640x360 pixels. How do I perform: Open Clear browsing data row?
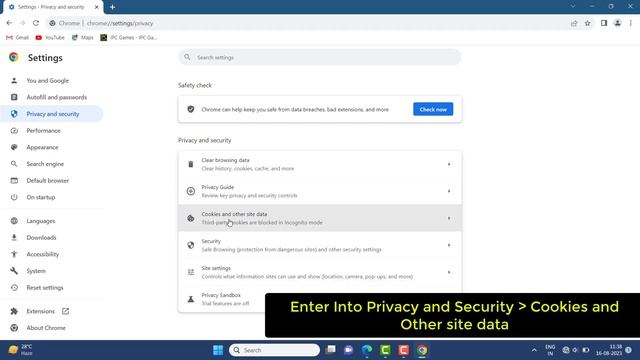pyautogui.click(x=320, y=164)
